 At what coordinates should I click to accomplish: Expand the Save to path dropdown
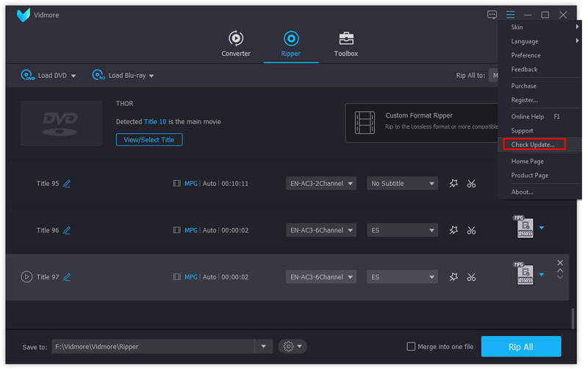(x=264, y=347)
